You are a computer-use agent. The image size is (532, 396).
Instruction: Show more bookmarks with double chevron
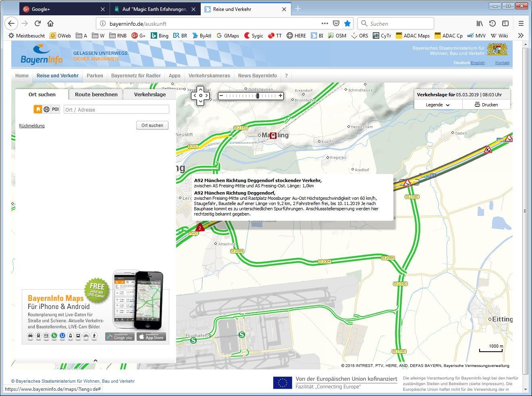(x=521, y=35)
